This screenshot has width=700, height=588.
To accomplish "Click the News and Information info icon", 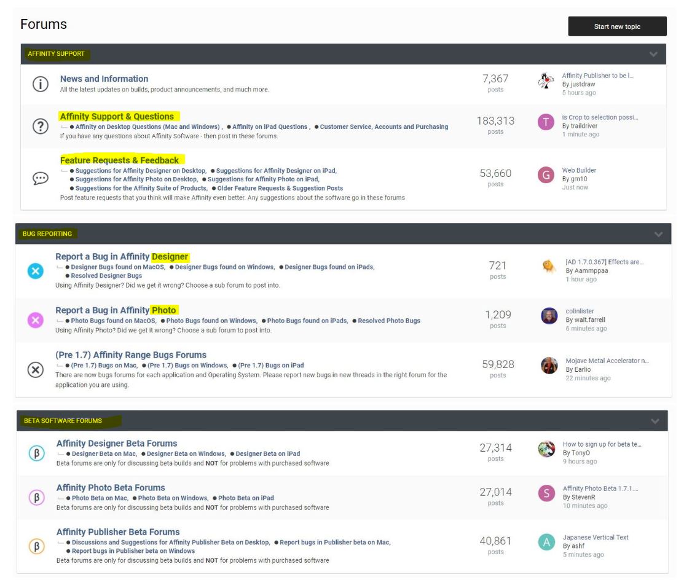I will tap(40, 85).
